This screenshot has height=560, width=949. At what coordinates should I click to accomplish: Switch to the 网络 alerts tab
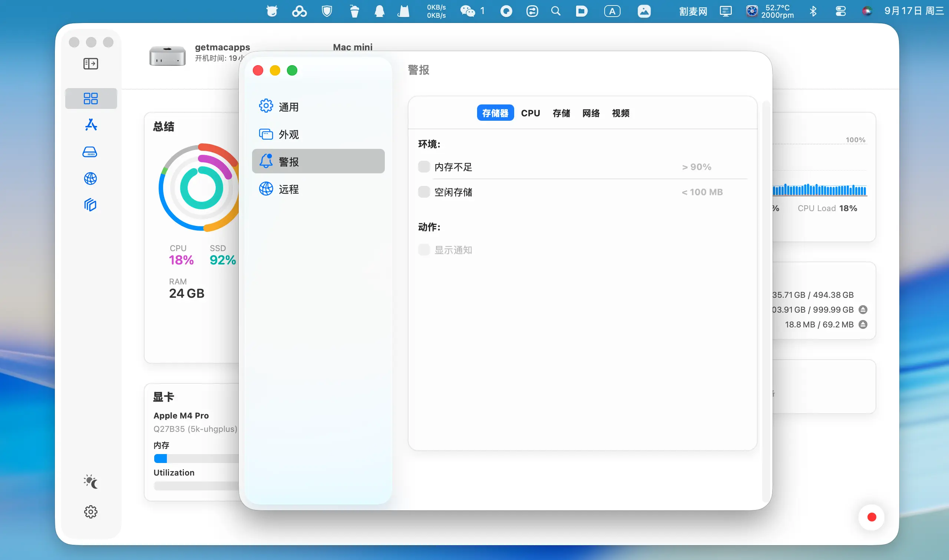point(591,113)
